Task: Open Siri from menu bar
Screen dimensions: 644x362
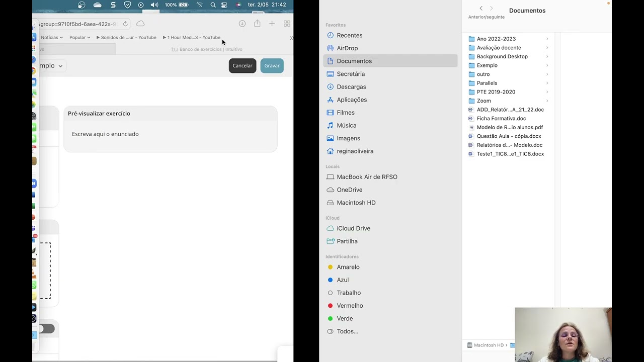Action: pos(238,5)
